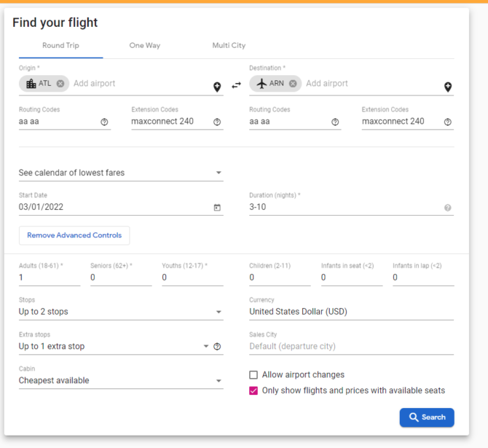Swap origin and destination airports

[237, 85]
